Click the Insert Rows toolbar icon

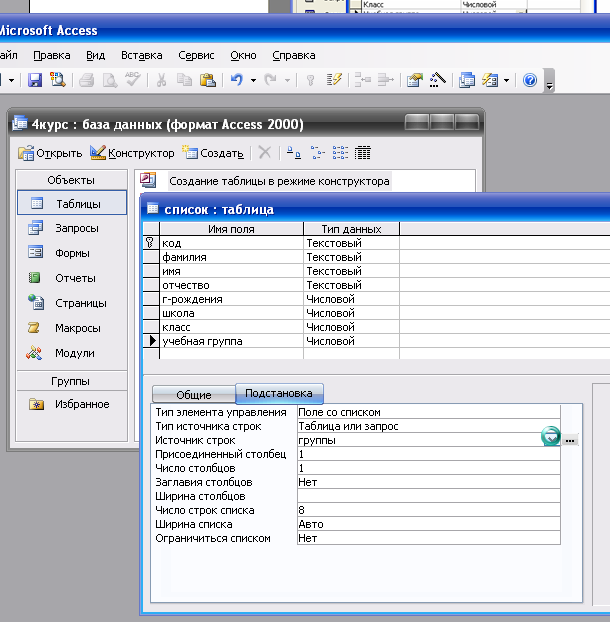tap(363, 80)
